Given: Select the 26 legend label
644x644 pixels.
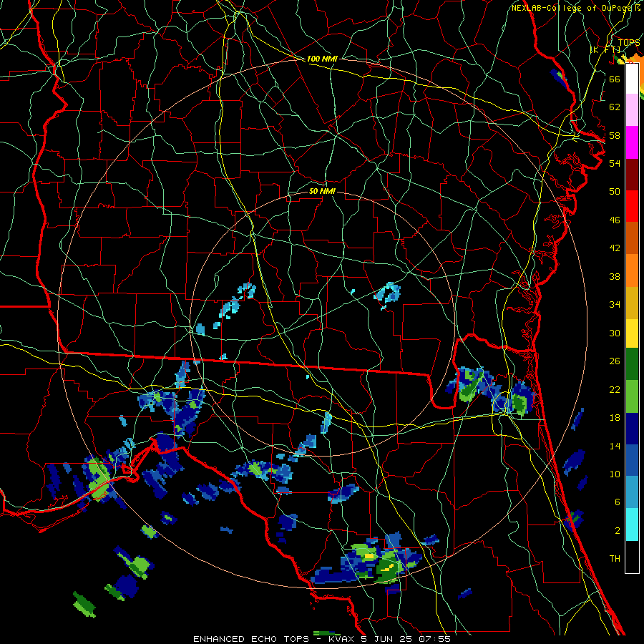Looking at the screenshot, I should click(x=615, y=361).
